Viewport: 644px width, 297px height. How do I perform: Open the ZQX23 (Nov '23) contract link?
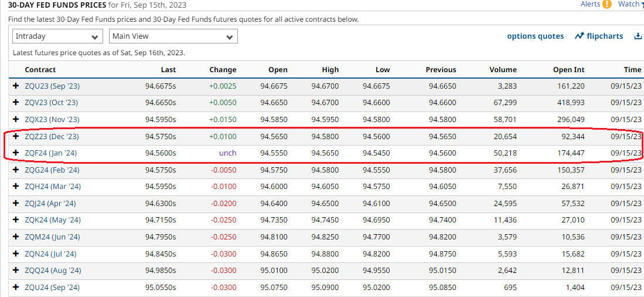pyautogui.click(x=52, y=120)
